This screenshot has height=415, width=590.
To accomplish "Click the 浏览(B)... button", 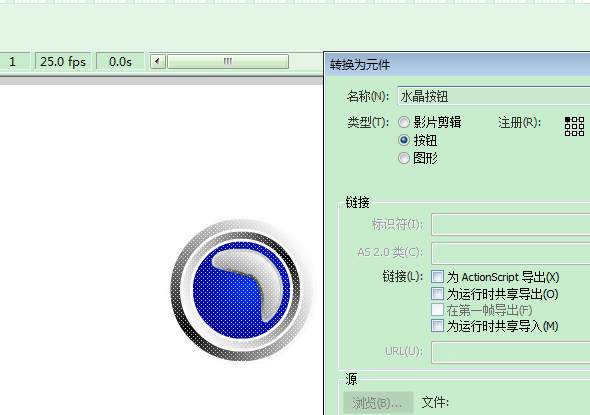I will [x=378, y=403].
